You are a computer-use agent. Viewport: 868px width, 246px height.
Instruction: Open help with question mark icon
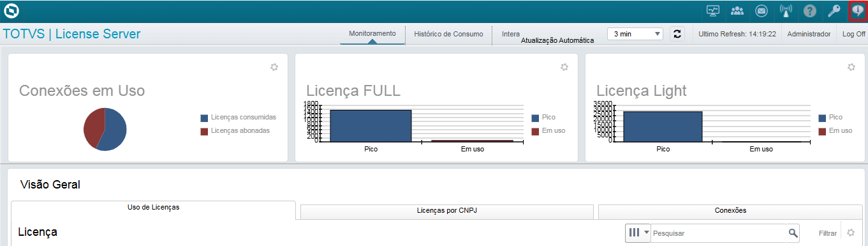click(810, 11)
